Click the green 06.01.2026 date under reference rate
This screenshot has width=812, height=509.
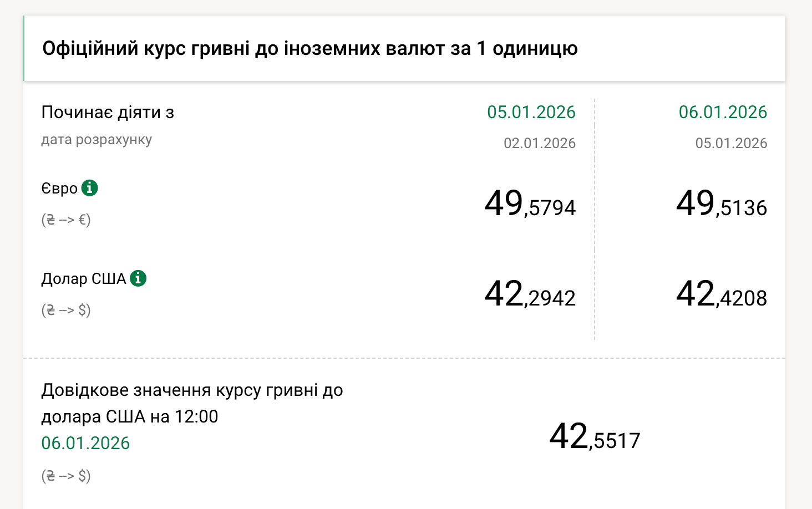coord(85,443)
